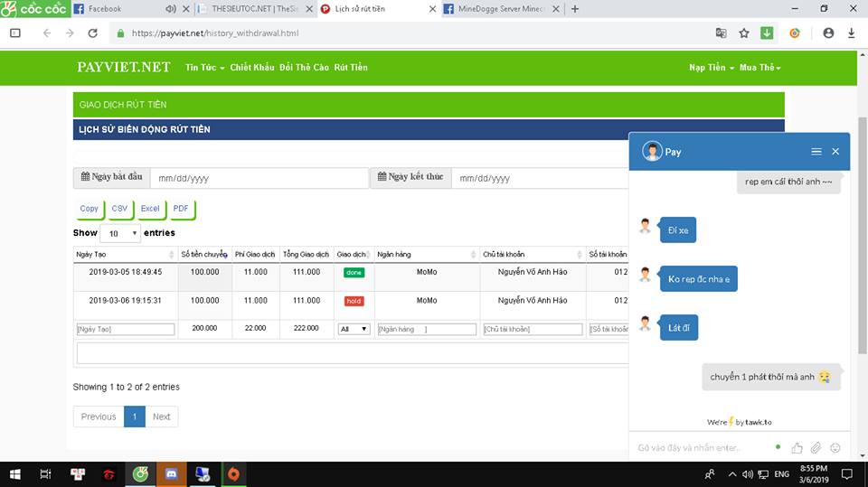Expand the Mua Thẻ menu
This screenshot has width=868, height=487.
(x=760, y=68)
